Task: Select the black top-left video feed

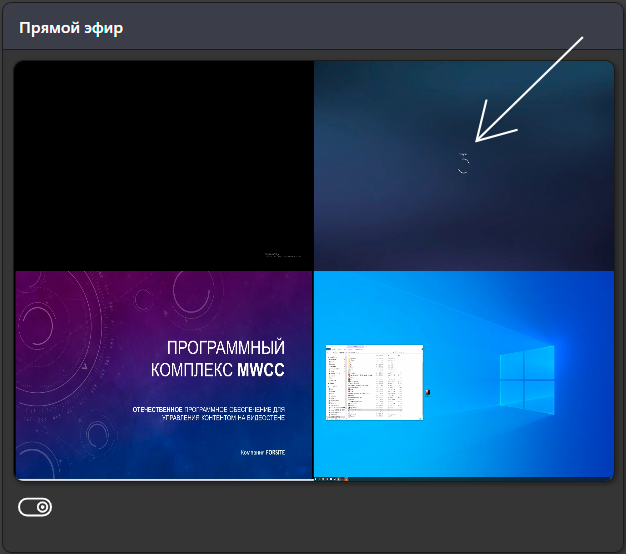Action: [x=164, y=166]
